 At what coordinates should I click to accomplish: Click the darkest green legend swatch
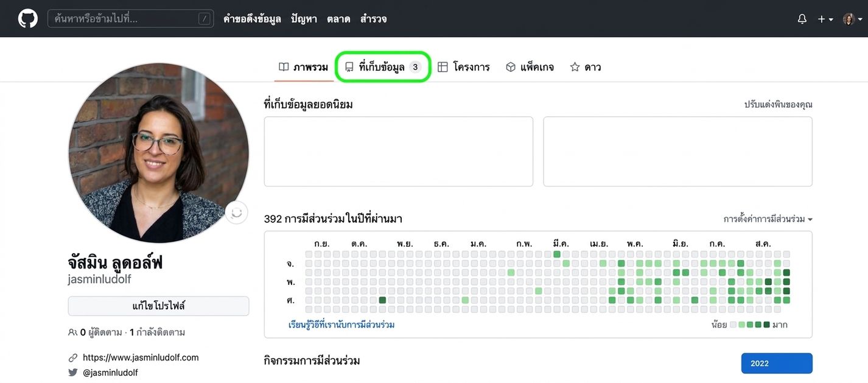point(767,325)
